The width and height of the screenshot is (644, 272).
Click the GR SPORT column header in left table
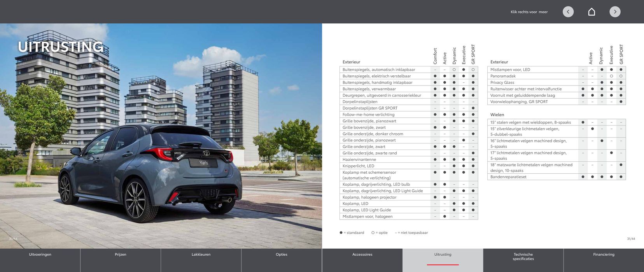click(473, 54)
